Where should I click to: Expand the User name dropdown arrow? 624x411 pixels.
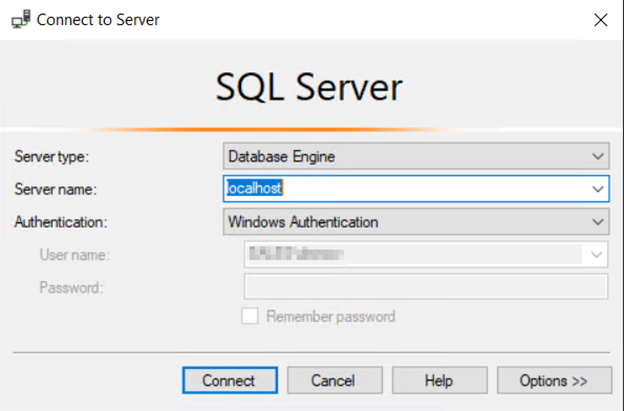point(598,255)
